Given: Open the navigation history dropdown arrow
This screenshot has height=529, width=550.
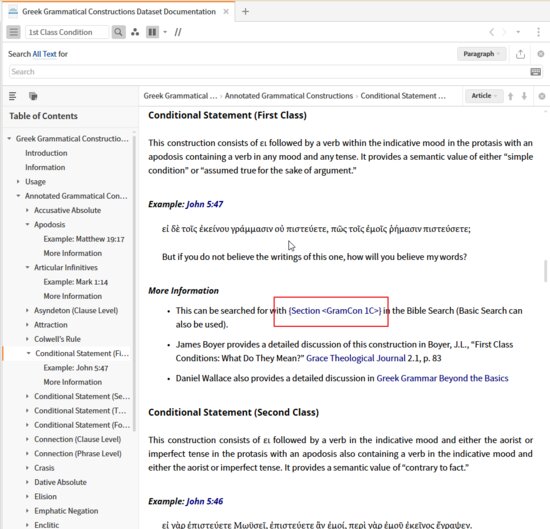Looking at the screenshot, I should pos(518,32).
